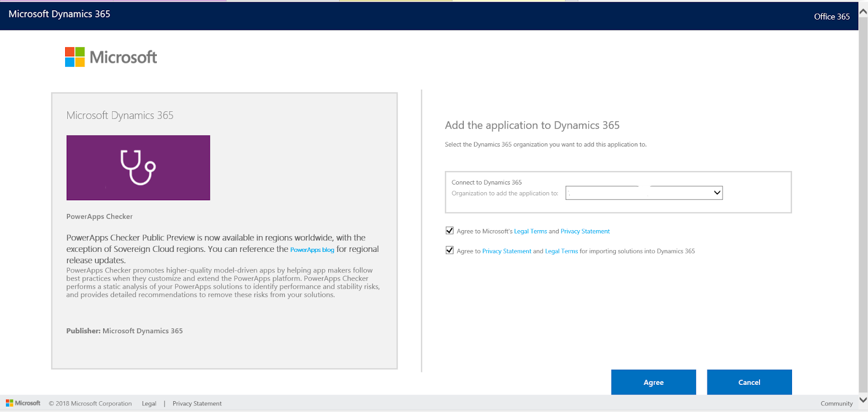Open the footer Legal link
The height and width of the screenshot is (412, 868).
(149, 403)
